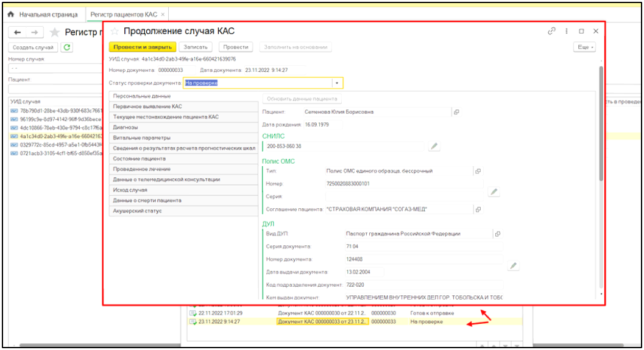644x350 pixels.
Task: Open the three-dot options menu in dialog header
Action: coord(567,31)
